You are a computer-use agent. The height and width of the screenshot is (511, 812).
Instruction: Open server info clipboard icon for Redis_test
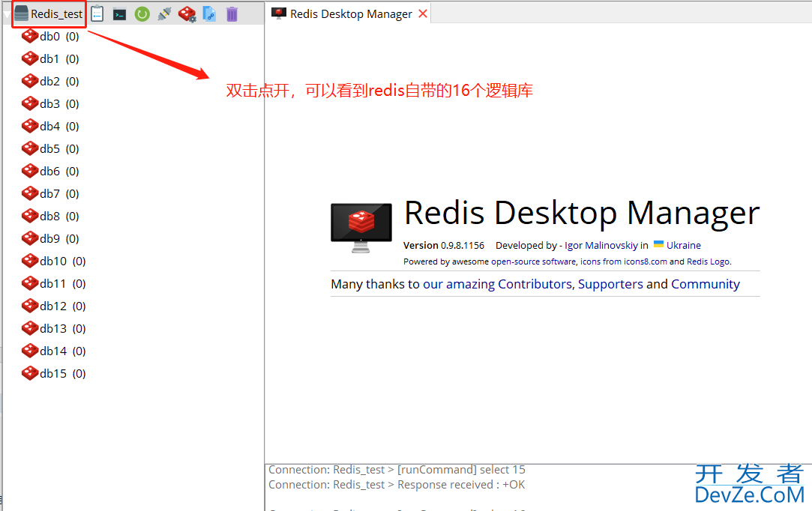click(97, 14)
